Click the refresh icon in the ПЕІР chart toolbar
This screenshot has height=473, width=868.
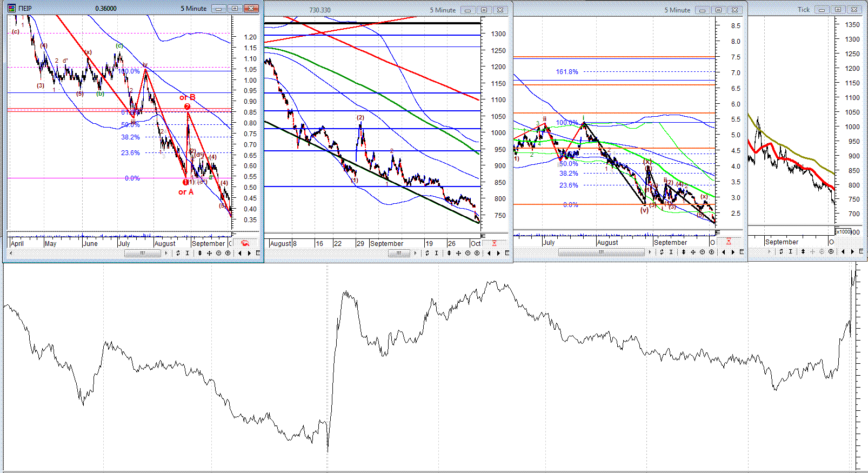(x=178, y=253)
